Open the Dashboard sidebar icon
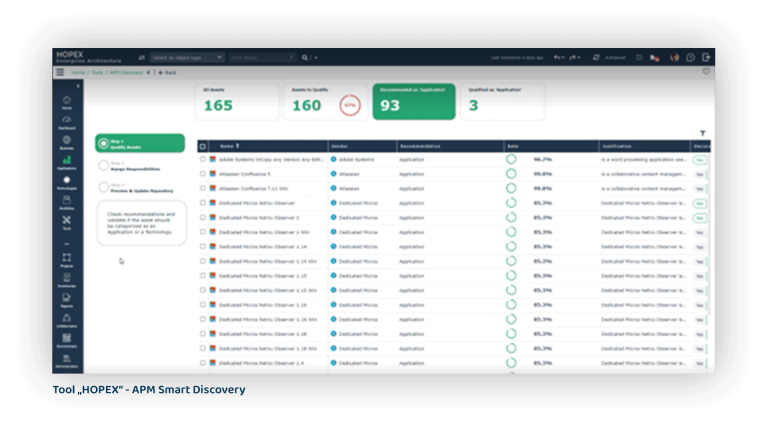This screenshot has width=768, height=428. tap(67, 121)
